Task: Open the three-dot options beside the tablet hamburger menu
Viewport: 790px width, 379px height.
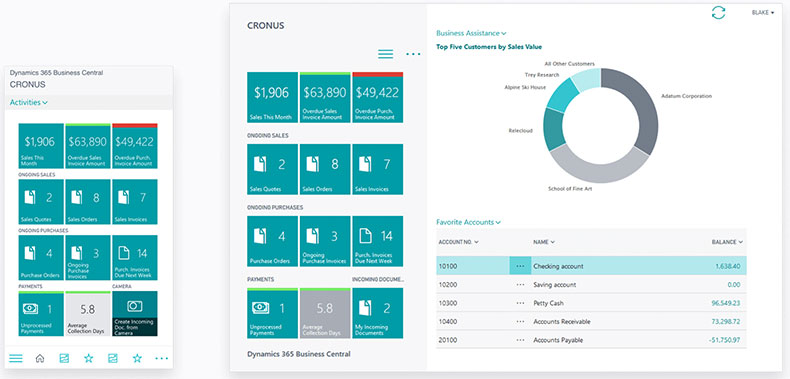Action: 413,54
